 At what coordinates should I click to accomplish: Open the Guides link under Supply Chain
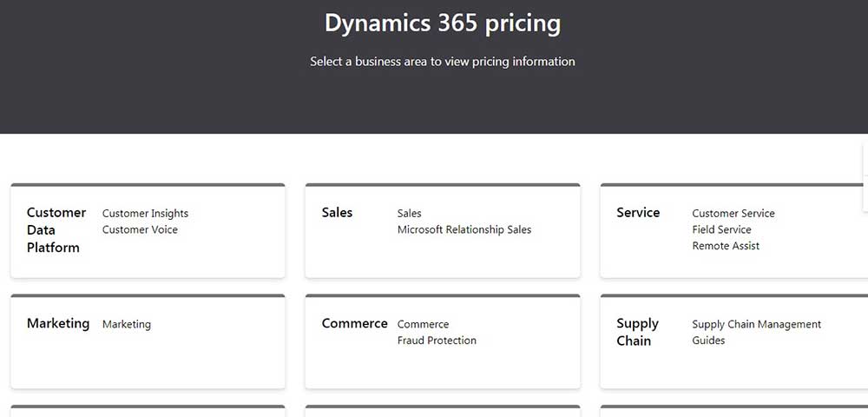(708, 340)
